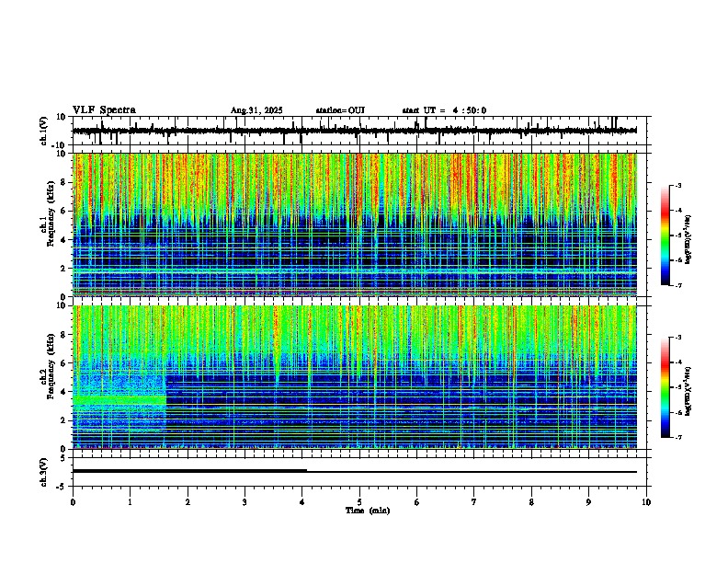This screenshot has height=563, width=728.
Task: Click the "-3" label on ch.2 color bar
Action: coord(678,338)
